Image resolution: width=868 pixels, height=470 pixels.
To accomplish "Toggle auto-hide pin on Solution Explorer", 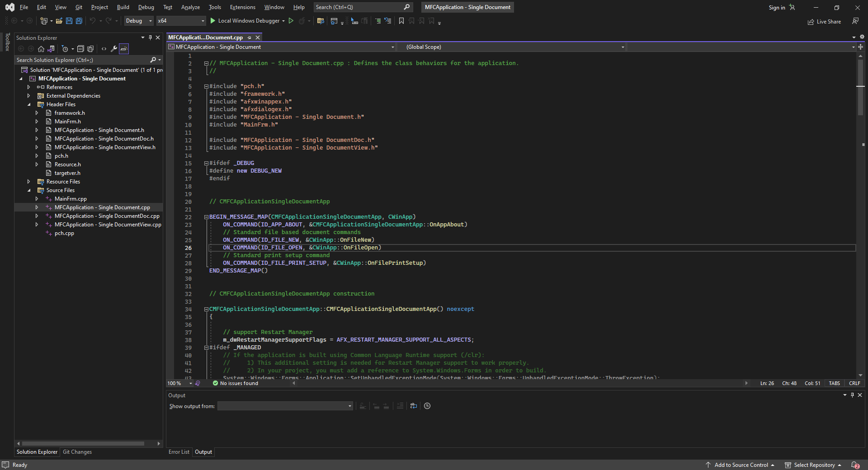I will click(150, 38).
